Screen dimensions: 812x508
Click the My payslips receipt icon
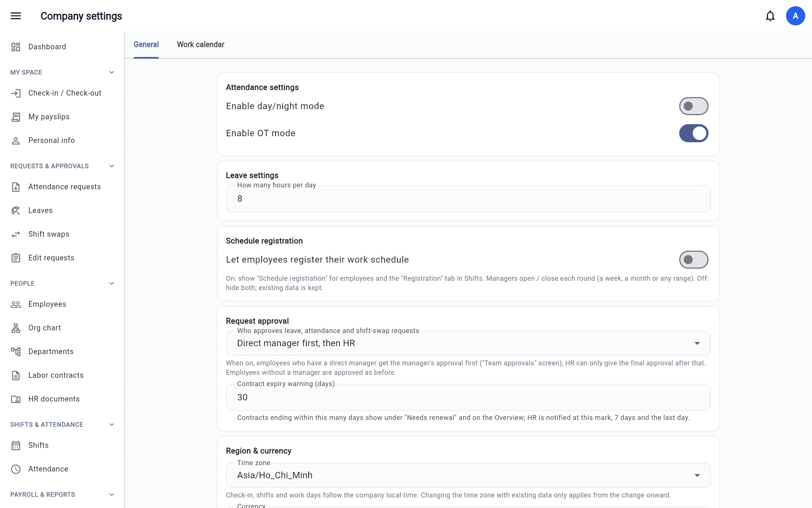[x=16, y=117]
